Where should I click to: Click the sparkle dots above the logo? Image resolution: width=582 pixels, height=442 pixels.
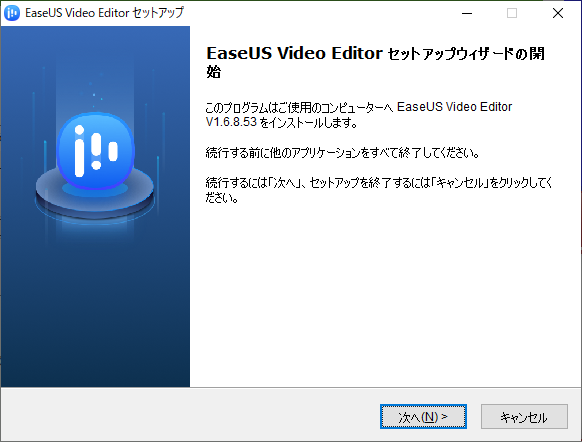click(97, 97)
